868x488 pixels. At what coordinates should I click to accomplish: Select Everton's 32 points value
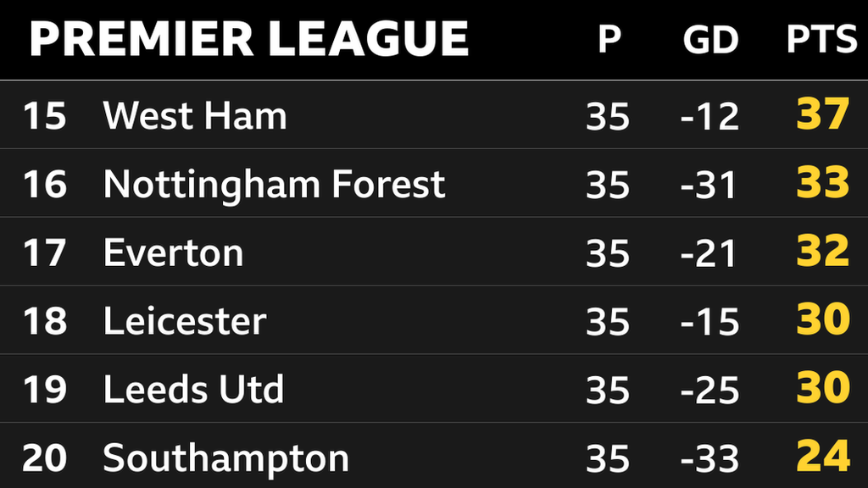pos(822,252)
